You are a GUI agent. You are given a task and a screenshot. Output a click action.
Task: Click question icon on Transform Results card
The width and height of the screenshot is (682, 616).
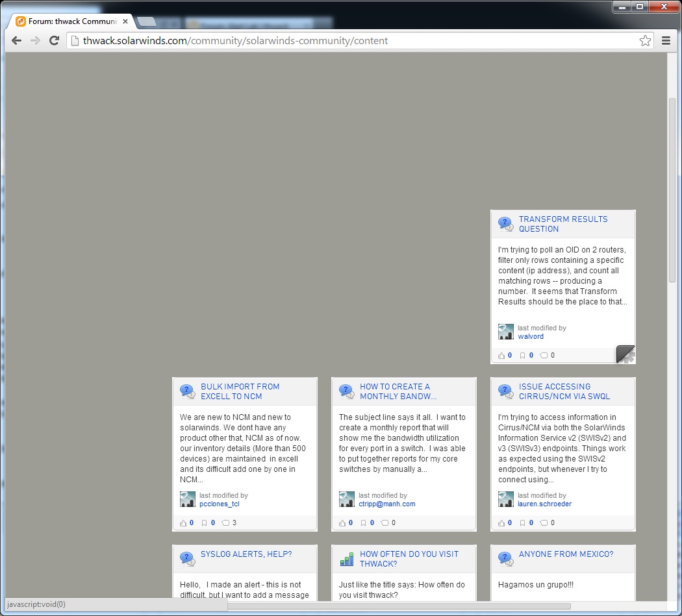point(505,224)
